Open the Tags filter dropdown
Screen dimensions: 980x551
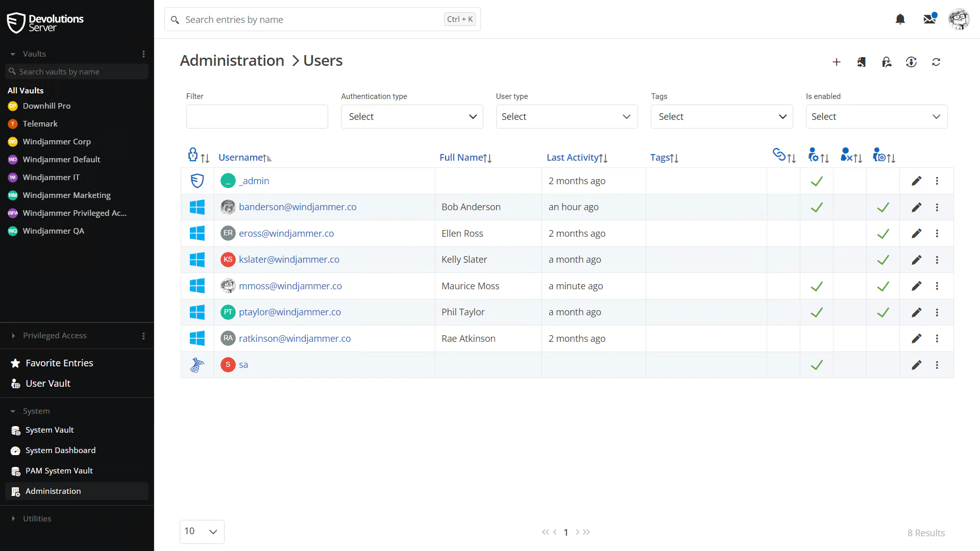[722, 117]
